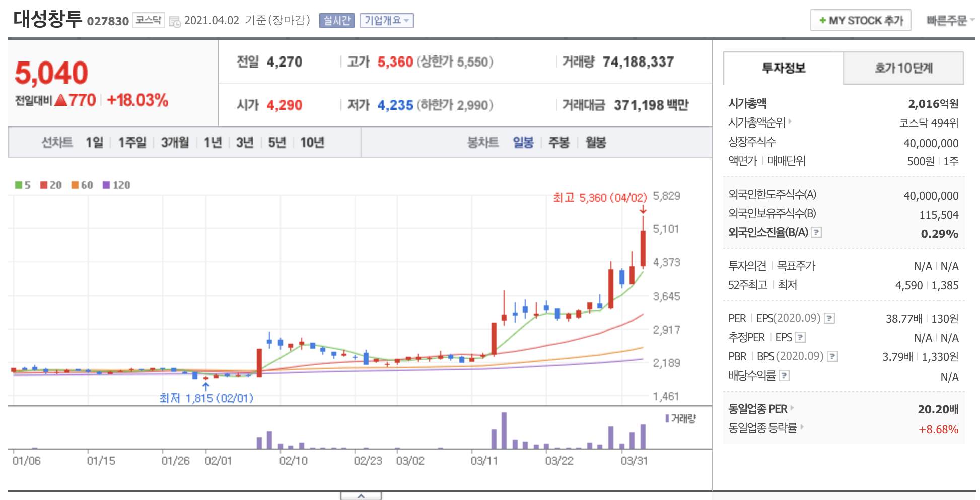This screenshot has height=500, width=980.
Task: Click the 코스닥 494위 ranking value
Action: pos(929,123)
